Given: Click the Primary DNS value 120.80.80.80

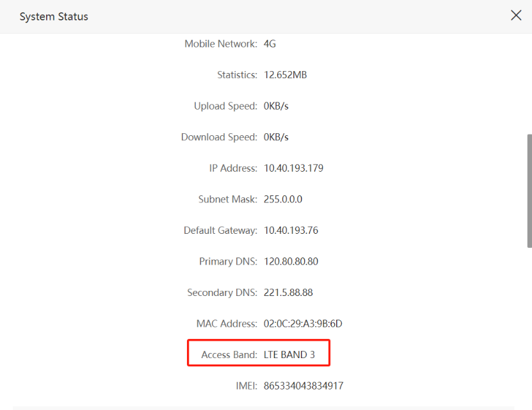Looking at the screenshot, I should pos(291,261).
